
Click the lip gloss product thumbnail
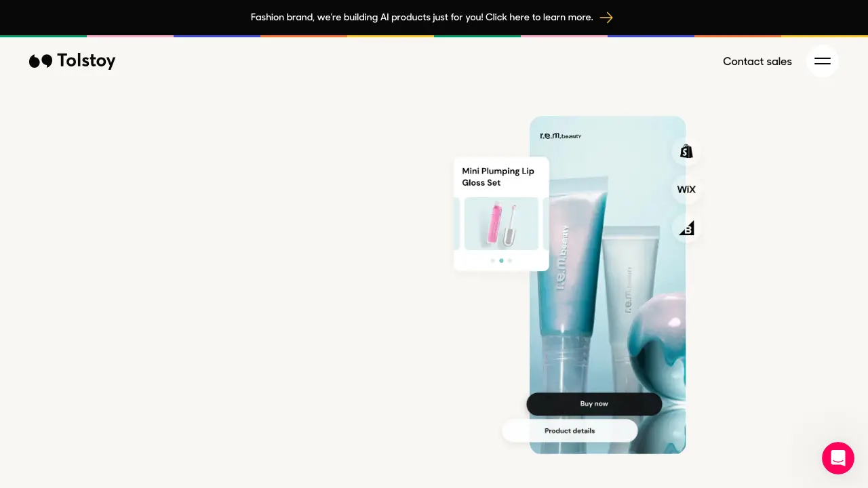(x=501, y=224)
